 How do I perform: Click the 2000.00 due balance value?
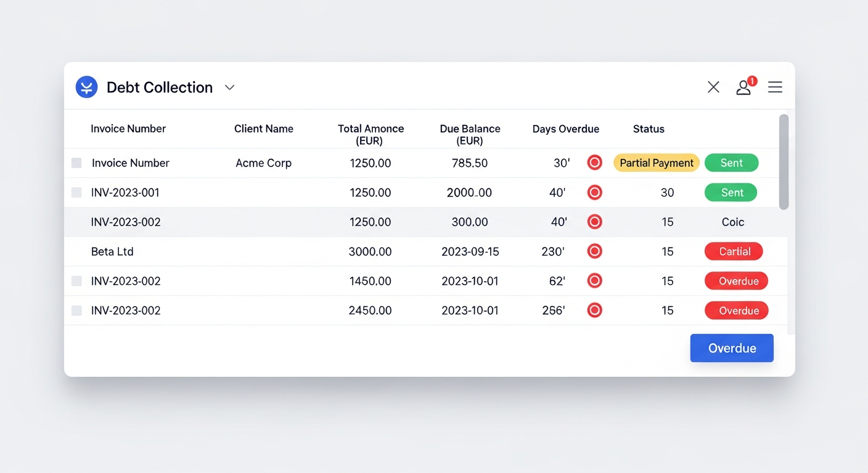tap(469, 193)
